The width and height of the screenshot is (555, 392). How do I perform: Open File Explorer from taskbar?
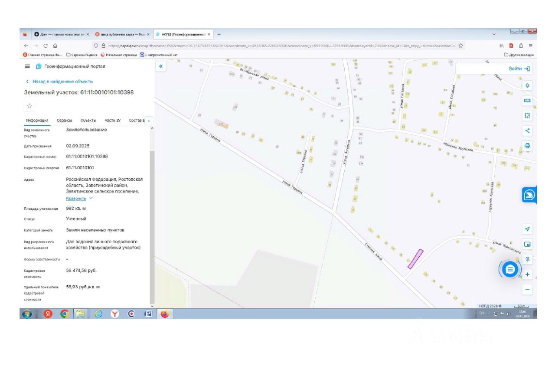[81, 314]
